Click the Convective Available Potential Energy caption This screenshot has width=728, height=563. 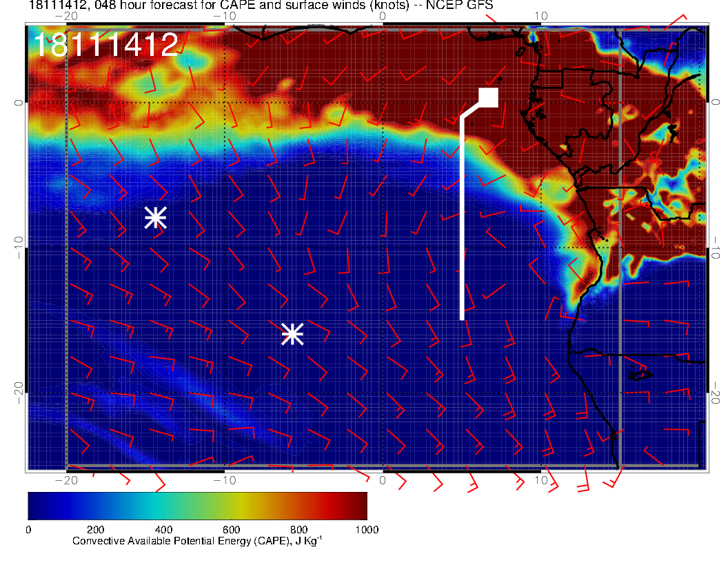pos(197,541)
